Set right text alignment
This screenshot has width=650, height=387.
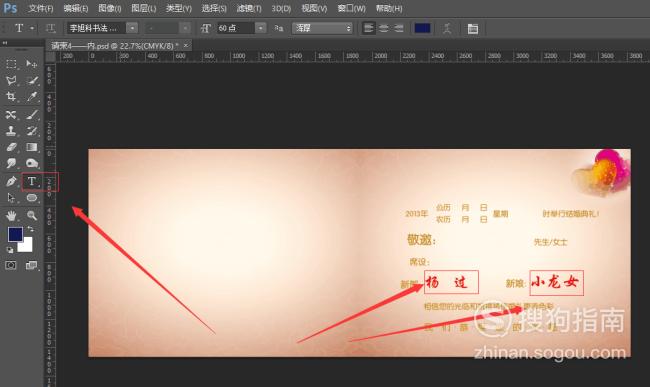coord(398,28)
